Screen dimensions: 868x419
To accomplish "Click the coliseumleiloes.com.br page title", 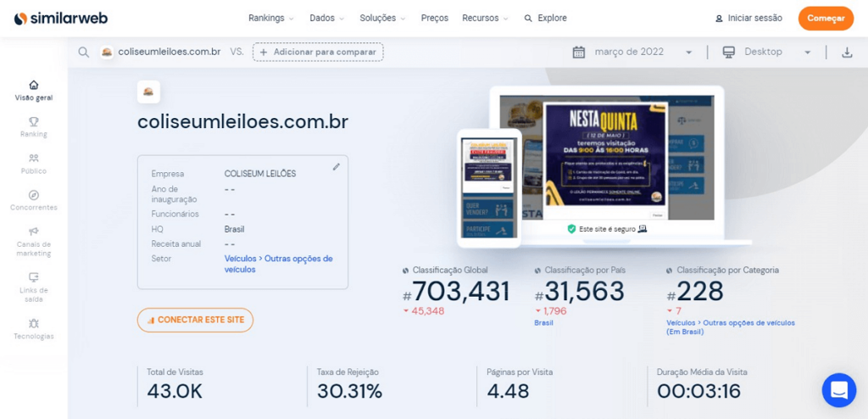I will coord(243,122).
